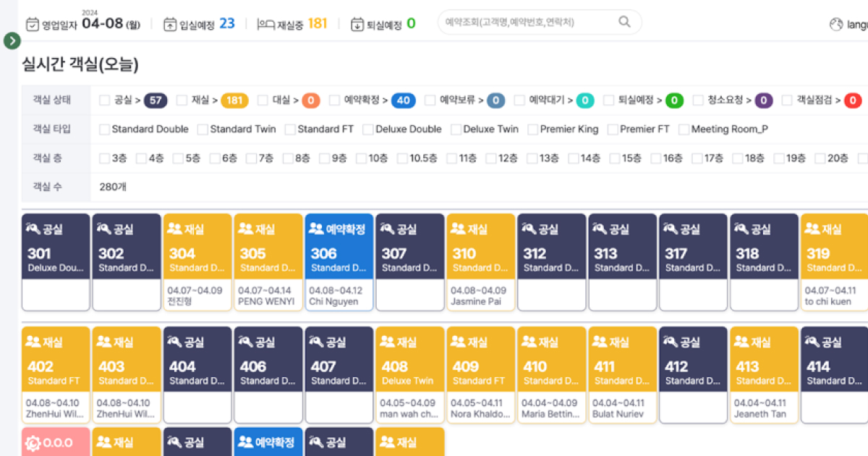The image size is (868, 456).
Task: Check the 3층 floor filter
Action: point(105,159)
